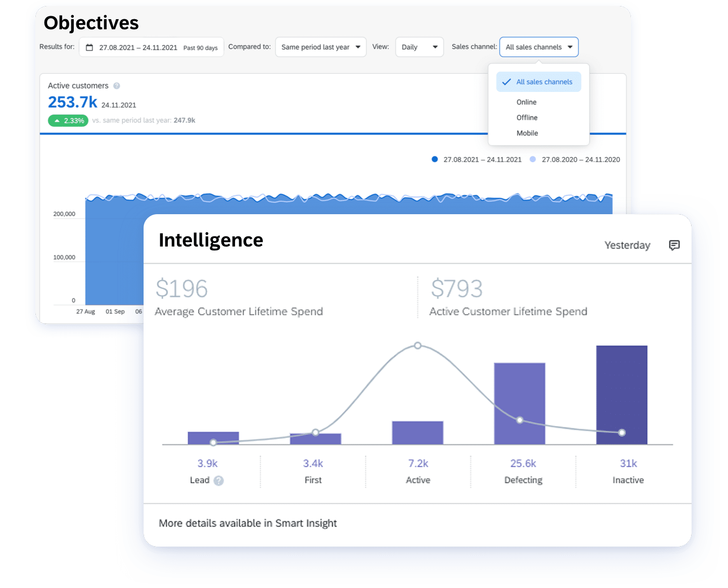Viewport: 728px width, 588px height.
Task: Click the 253.7k active customers figure
Action: coord(73,103)
